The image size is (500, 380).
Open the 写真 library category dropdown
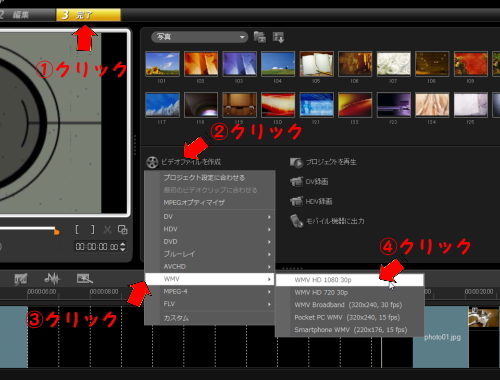point(199,37)
